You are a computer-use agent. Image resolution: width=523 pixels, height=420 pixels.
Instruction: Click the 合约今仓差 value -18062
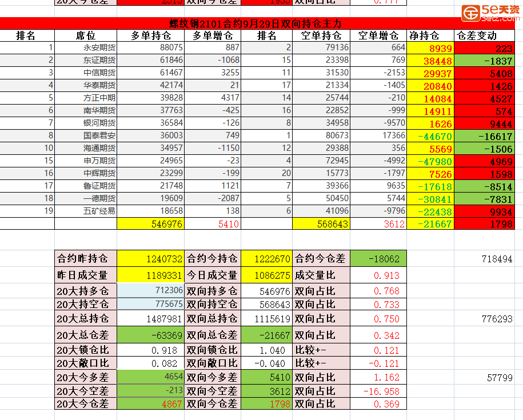pyautogui.click(x=378, y=258)
